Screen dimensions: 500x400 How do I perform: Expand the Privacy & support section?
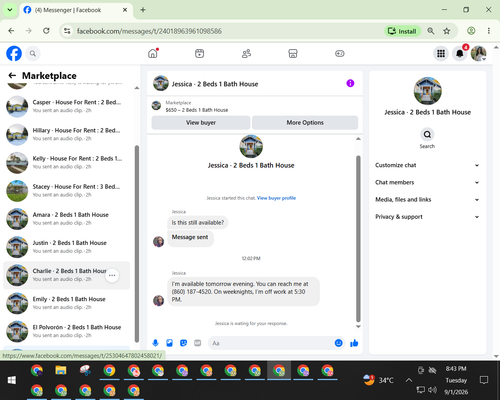[427, 217]
